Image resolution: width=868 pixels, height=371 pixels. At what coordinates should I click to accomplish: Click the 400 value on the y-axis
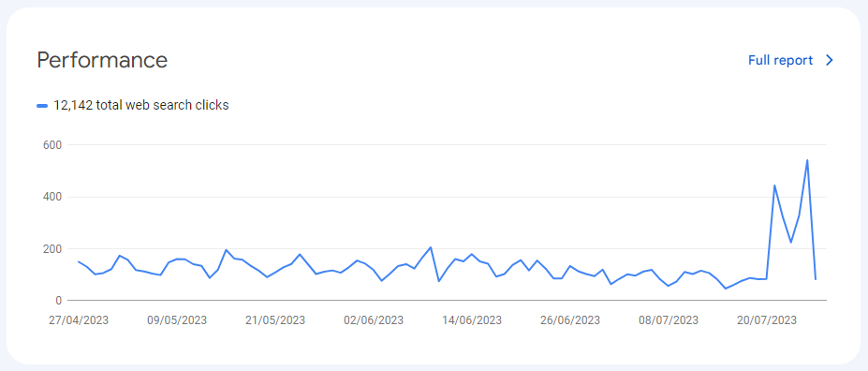pyautogui.click(x=51, y=197)
